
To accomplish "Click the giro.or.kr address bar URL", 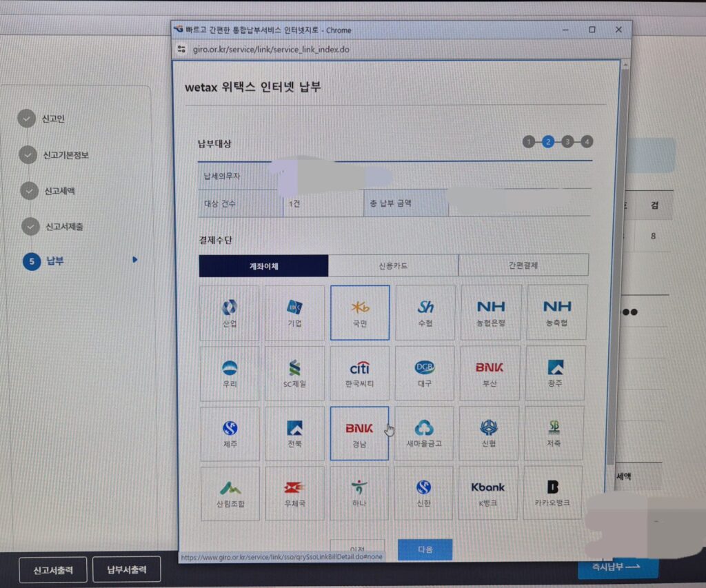I will [271, 50].
